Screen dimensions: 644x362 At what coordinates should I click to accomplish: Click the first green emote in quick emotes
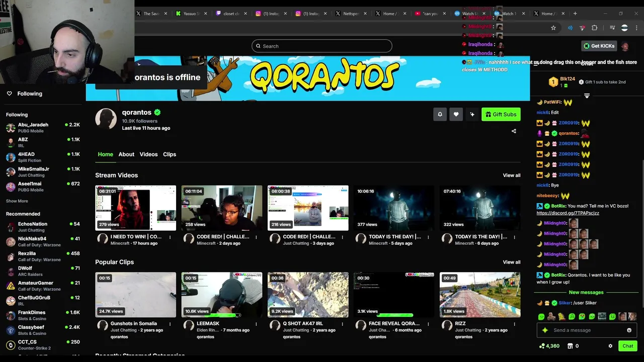[x=541, y=317]
